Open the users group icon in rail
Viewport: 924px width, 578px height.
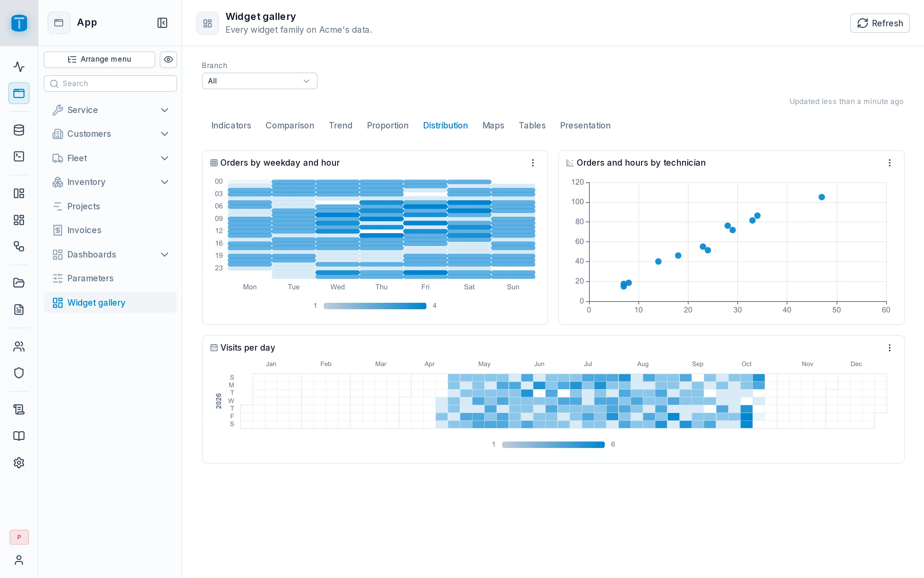pos(19,346)
